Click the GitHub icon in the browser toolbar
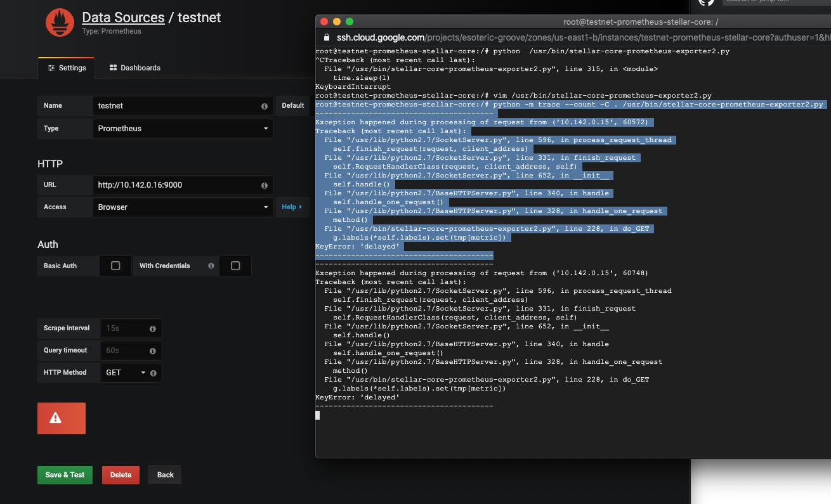831x504 pixels. coord(706,4)
